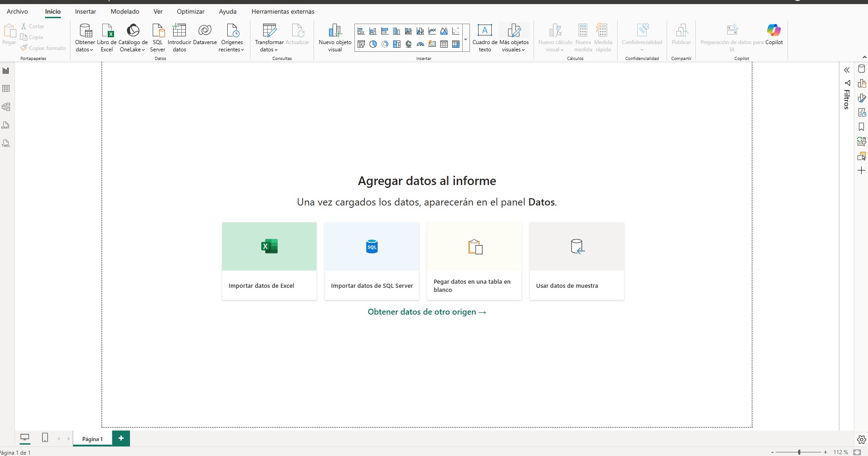The height and width of the screenshot is (456, 868).
Task: Switch to the Insertar ribbon tab
Action: (x=85, y=11)
